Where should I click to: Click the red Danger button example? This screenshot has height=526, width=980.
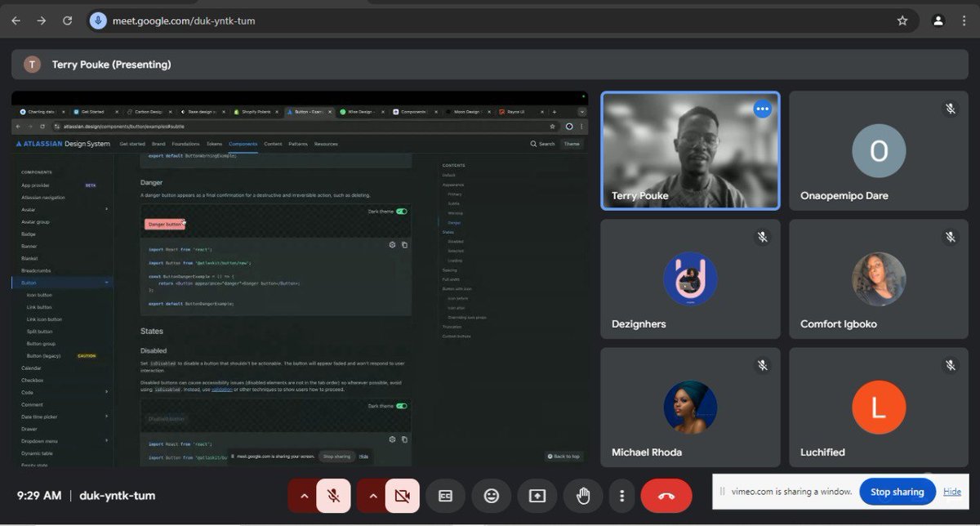(x=165, y=224)
